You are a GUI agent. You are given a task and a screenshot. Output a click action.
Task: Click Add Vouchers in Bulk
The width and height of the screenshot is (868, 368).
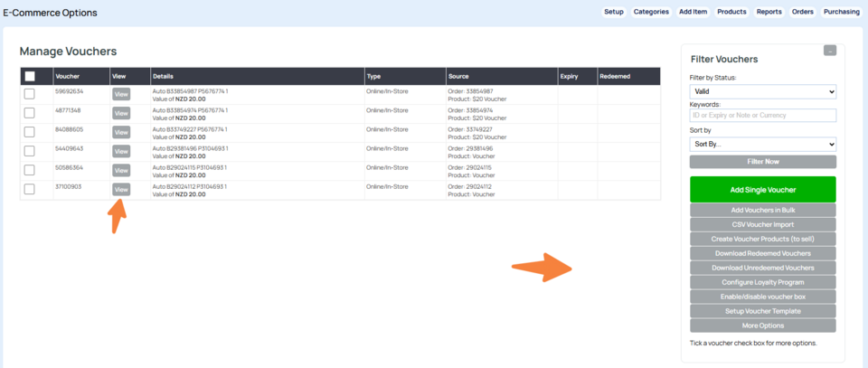point(762,210)
